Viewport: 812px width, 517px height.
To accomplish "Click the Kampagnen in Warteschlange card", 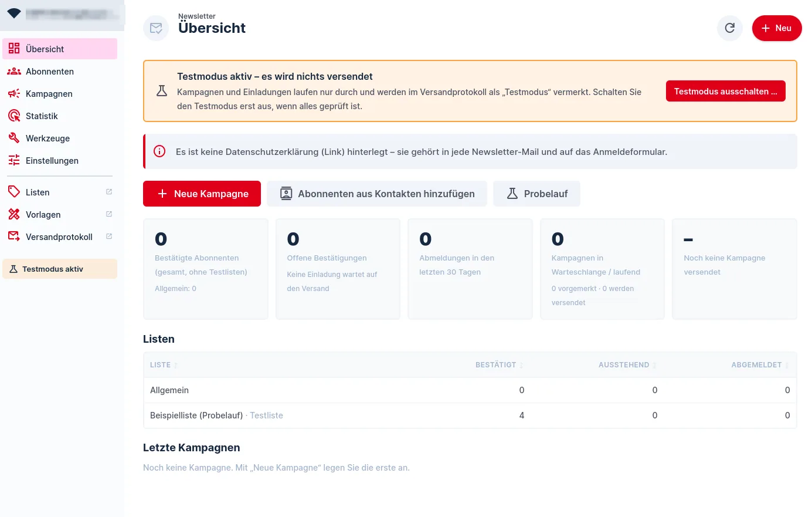I will click(602, 269).
